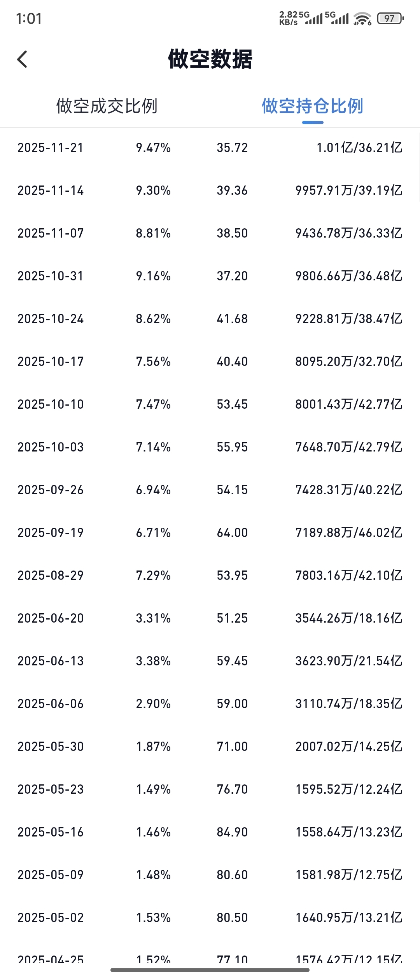Tap the battery indicator in status bar
The height and width of the screenshot is (980, 420).
390,18
